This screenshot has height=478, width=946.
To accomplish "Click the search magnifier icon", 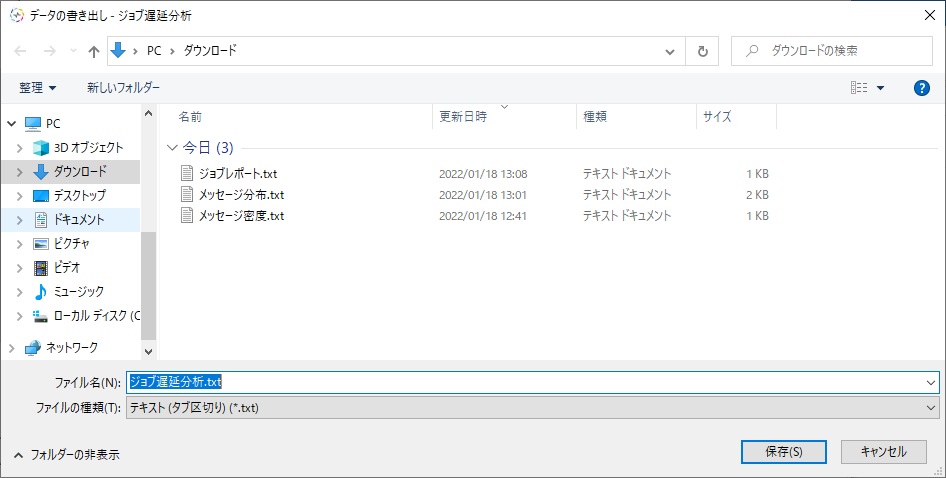I will coord(752,51).
